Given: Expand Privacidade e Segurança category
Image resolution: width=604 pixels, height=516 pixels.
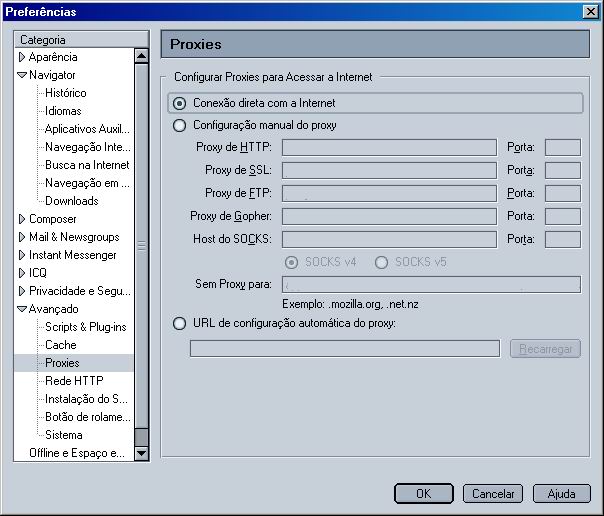Looking at the screenshot, I should (x=22, y=291).
